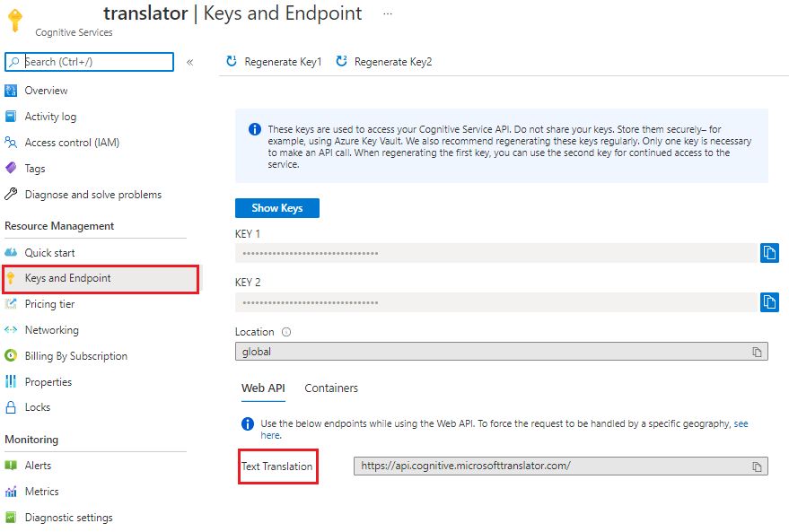Image resolution: width=789 pixels, height=532 pixels.
Task: Collapse the resource sidebar
Action: pyautogui.click(x=189, y=62)
